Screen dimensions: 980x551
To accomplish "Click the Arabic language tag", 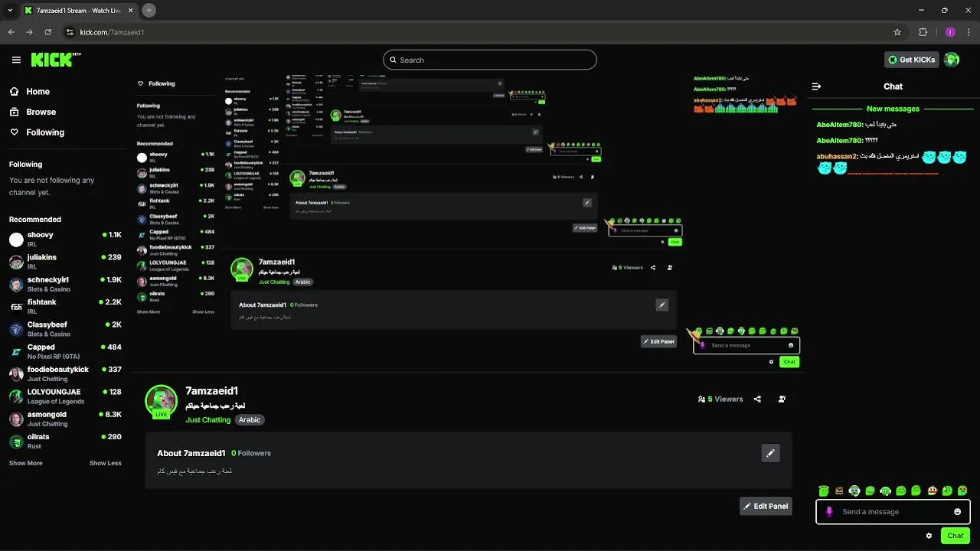I will coord(250,420).
